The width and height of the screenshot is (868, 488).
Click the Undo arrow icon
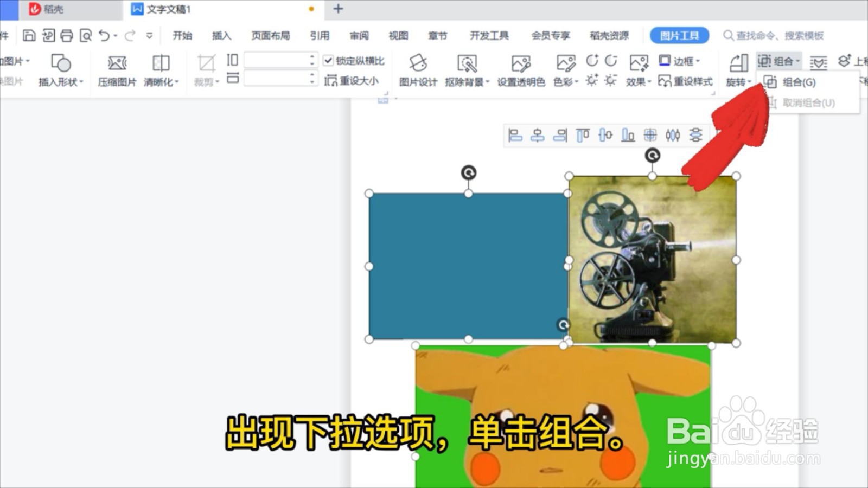click(104, 36)
